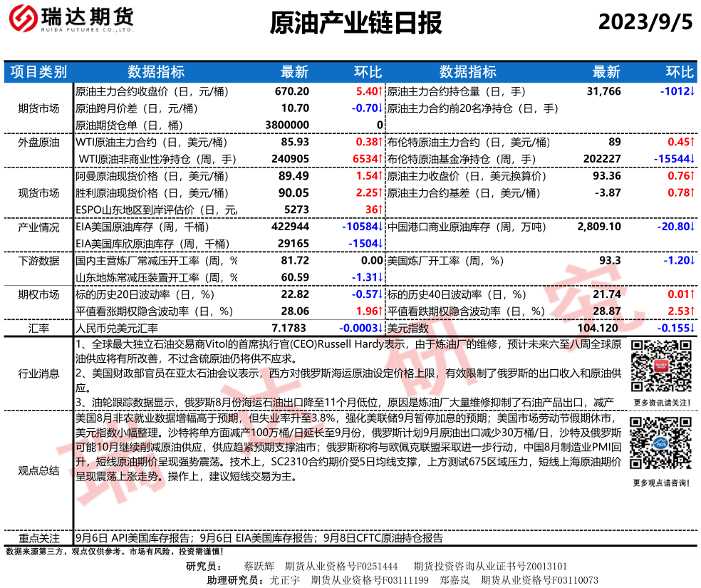Click blue down arrow next to -15544
The height and width of the screenshot is (588, 701).
692,159
